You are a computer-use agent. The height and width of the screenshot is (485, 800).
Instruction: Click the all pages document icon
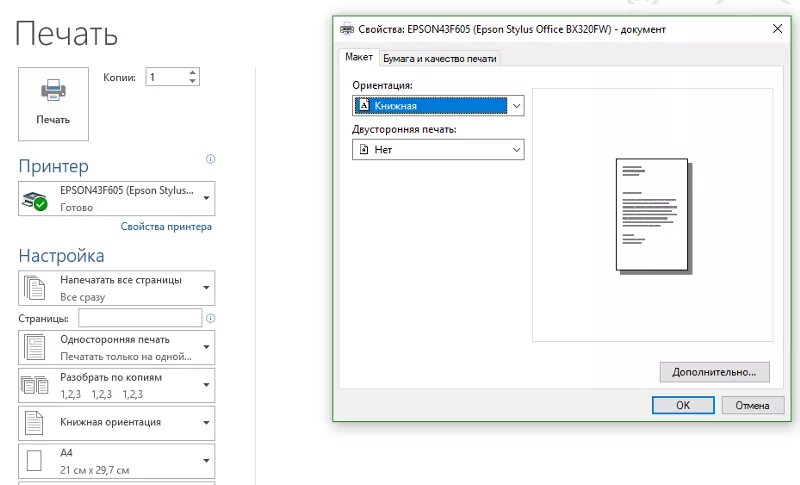click(35, 288)
